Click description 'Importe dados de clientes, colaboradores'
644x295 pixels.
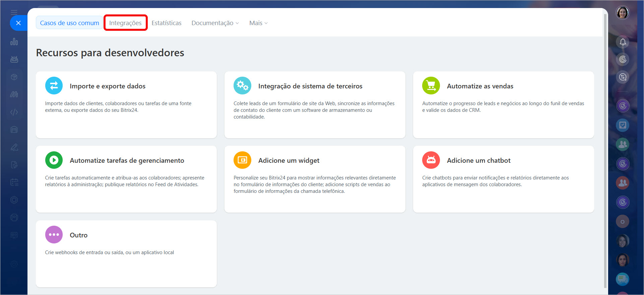[x=118, y=107]
